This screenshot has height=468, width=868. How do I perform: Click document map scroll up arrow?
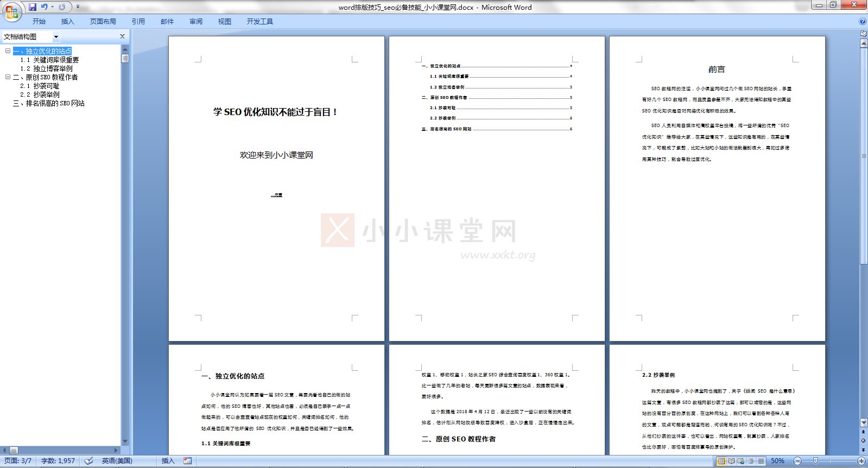pos(125,49)
